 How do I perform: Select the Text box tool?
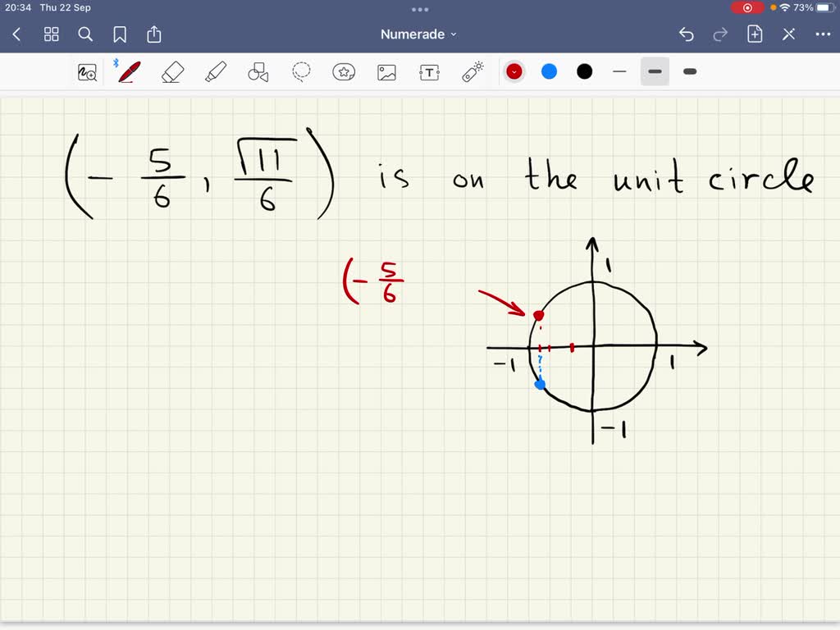coord(429,71)
